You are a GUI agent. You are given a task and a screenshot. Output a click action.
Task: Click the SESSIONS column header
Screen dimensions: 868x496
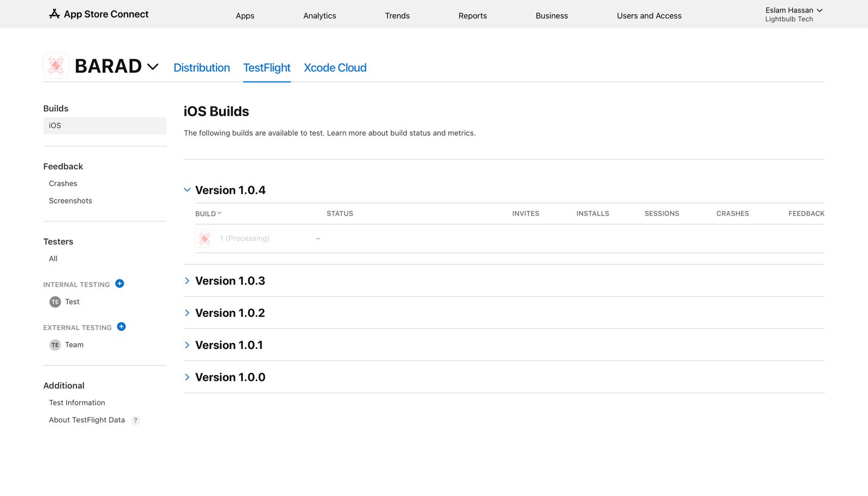[662, 214]
